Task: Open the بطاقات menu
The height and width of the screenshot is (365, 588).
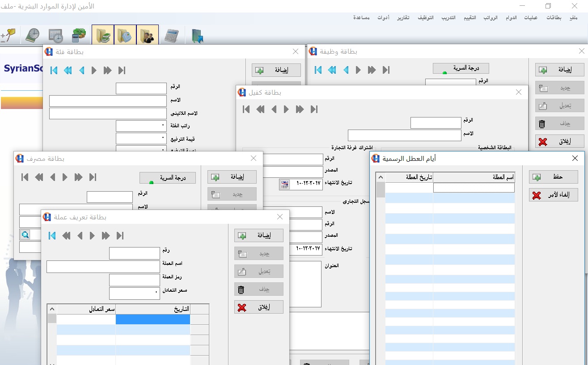Action: click(x=554, y=18)
